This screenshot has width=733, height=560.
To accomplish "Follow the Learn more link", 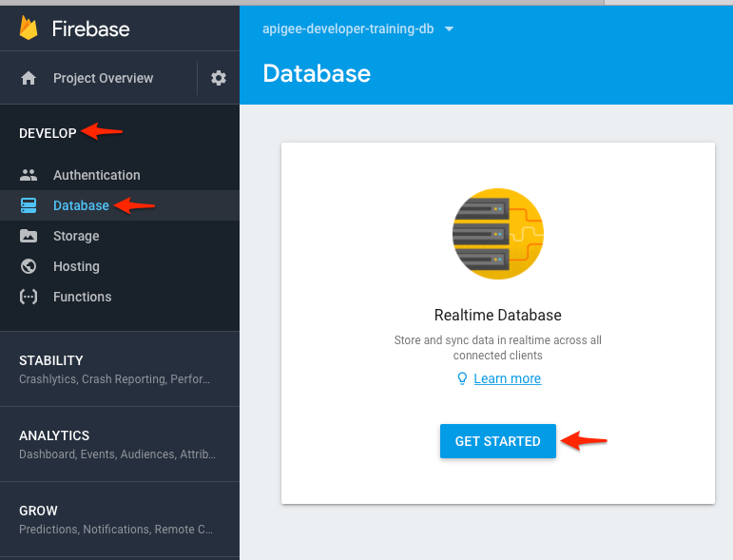I will tap(508, 378).
